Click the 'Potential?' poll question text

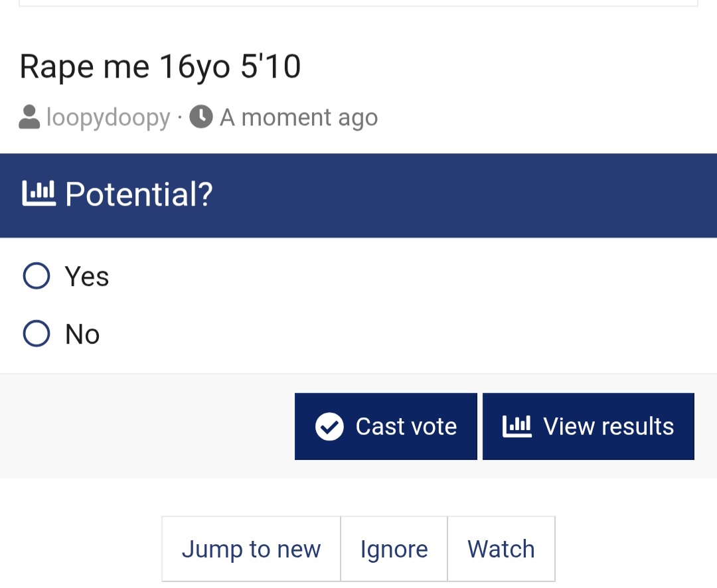(x=139, y=194)
